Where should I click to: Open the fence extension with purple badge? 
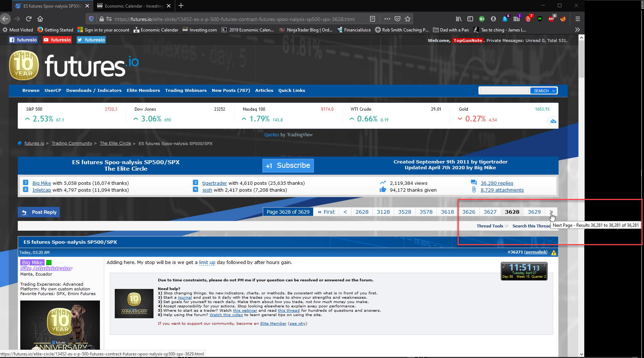point(517,18)
